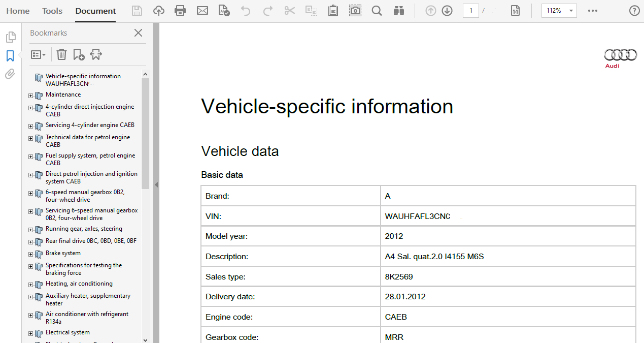Open the Attachments paperclip panel
This screenshot has height=343, width=644.
point(10,74)
